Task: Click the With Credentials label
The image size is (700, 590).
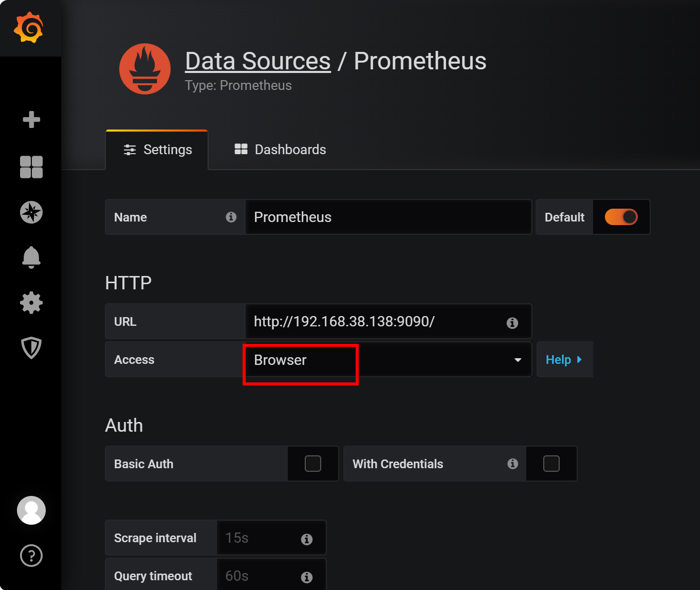Action: tap(398, 464)
